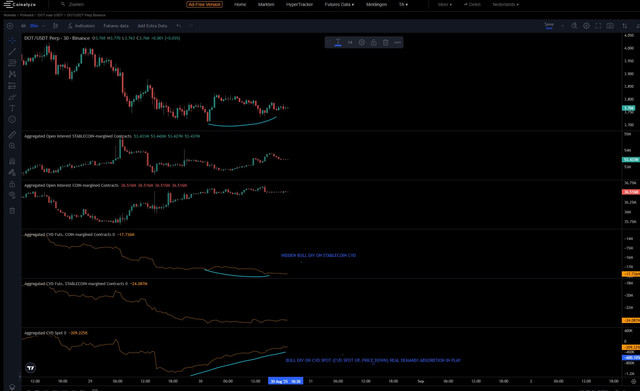The width and height of the screenshot is (640, 391).
Task: Expand the save layout dropdown arrow
Action: (562, 26)
